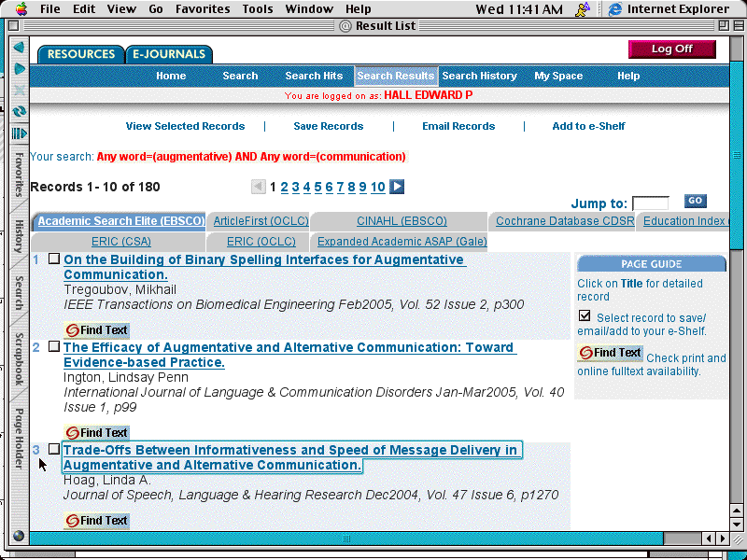
Task: Click the GO button next to Jump to
Action: (x=695, y=201)
